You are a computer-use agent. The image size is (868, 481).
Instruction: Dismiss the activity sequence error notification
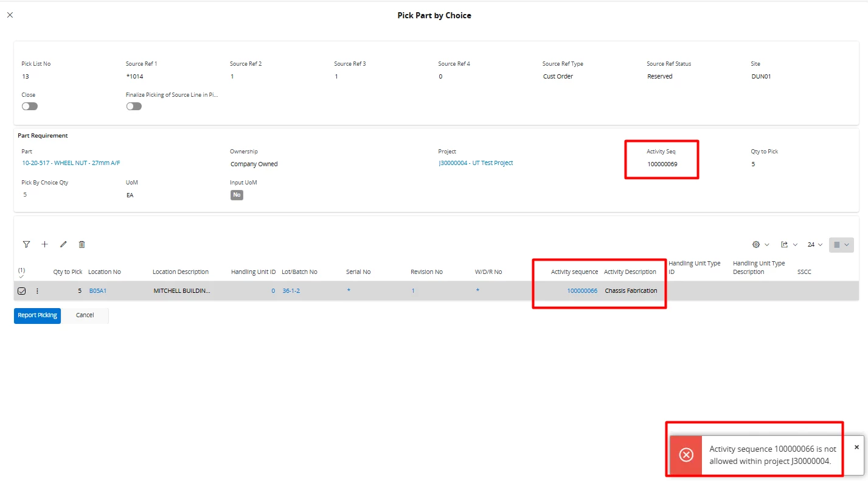[x=856, y=447]
